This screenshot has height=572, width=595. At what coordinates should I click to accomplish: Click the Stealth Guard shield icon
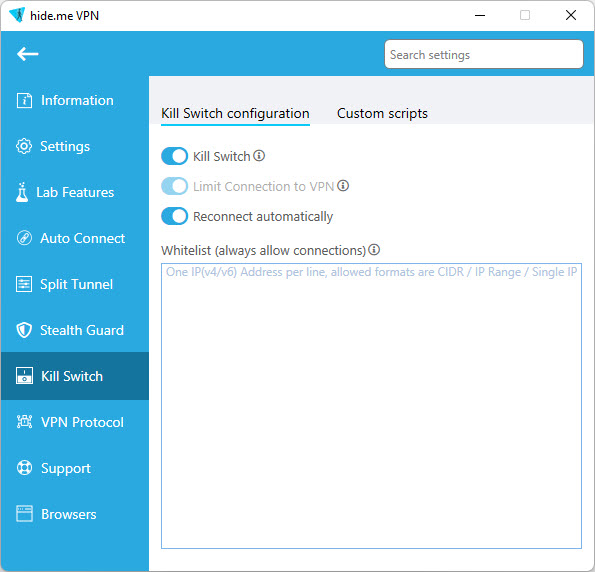coord(24,330)
